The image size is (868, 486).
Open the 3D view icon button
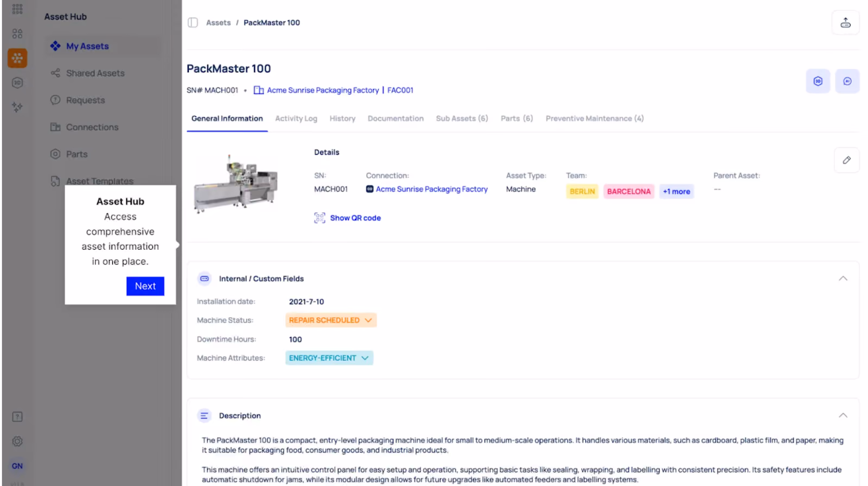(x=818, y=81)
